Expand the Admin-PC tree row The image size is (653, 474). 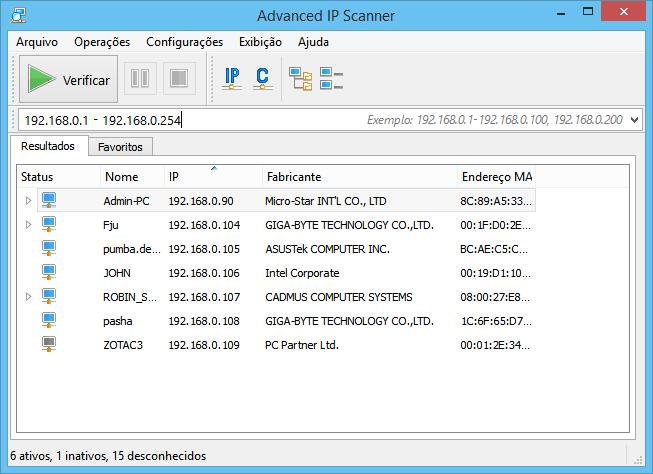[28, 201]
